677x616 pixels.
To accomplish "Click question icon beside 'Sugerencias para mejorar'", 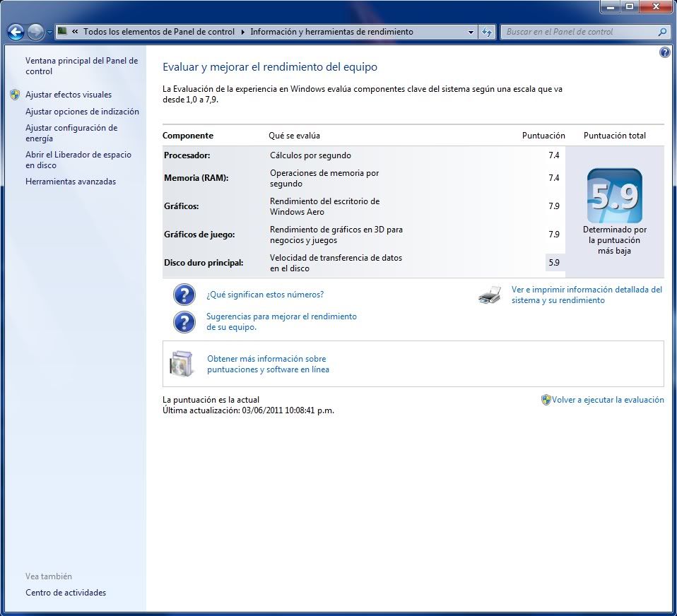I will coord(184,322).
